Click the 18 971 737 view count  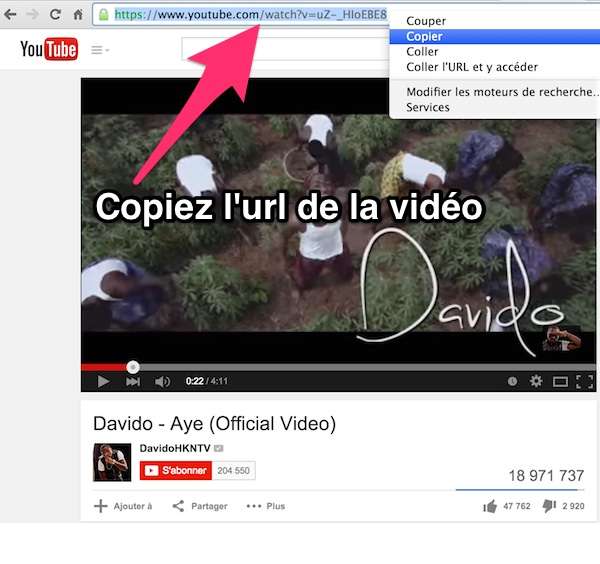(x=546, y=476)
